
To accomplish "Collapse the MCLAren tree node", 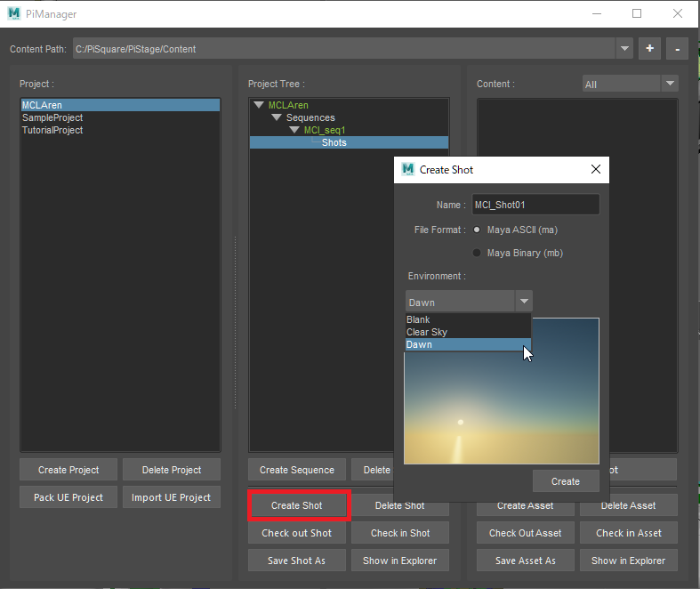I will [x=259, y=105].
